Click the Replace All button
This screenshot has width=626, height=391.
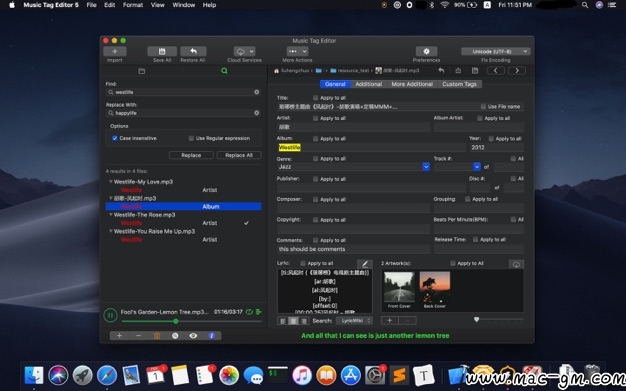point(239,155)
